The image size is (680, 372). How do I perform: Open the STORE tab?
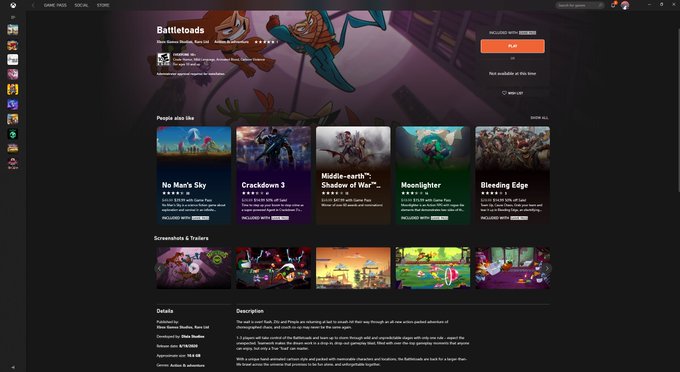point(103,5)
